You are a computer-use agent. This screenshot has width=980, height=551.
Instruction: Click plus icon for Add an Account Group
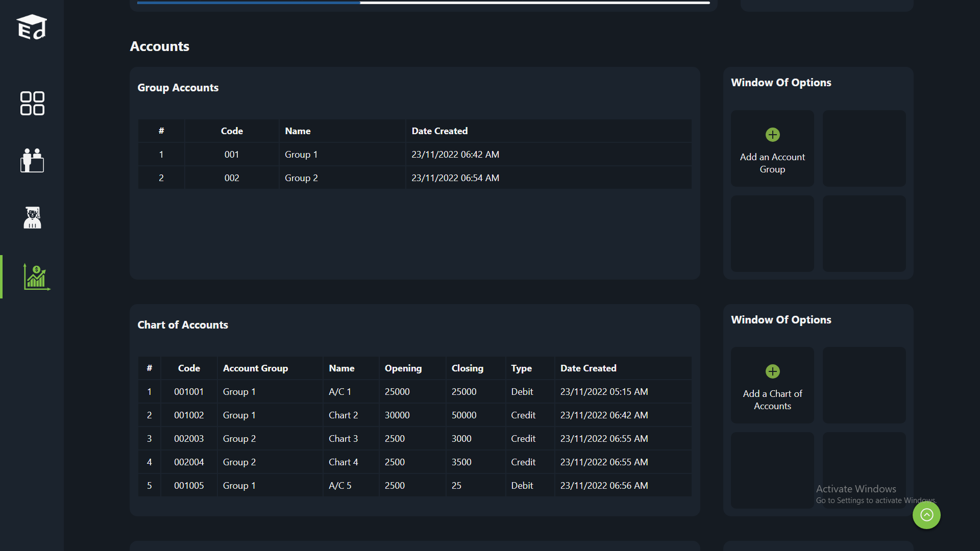tap(772, 135)
